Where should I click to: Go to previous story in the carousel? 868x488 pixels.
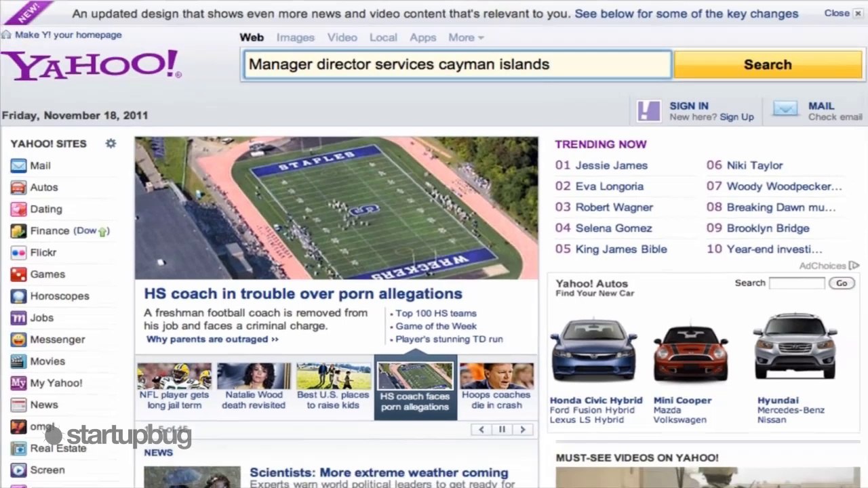[x=481, y=429]
